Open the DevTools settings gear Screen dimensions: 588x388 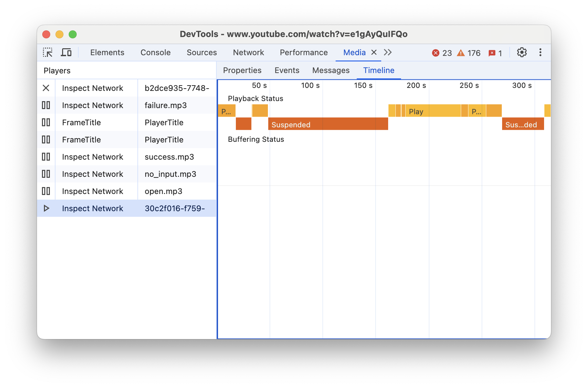(522, 52)
